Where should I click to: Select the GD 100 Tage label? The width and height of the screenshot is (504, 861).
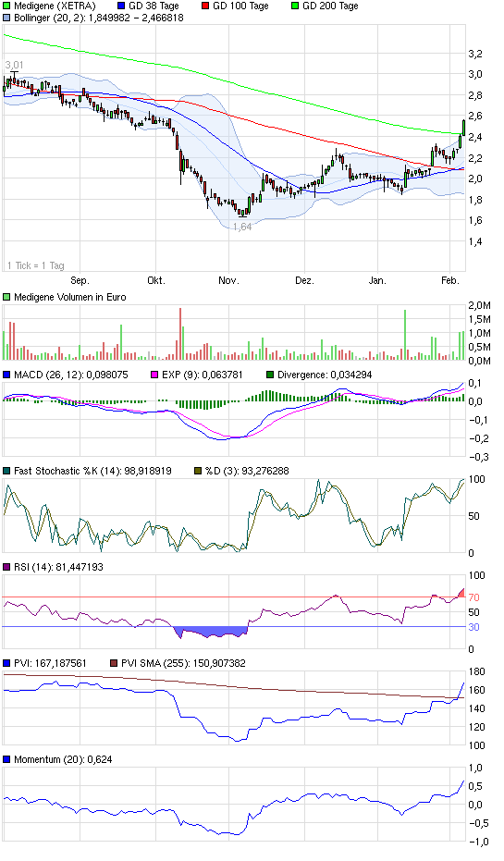240,6
